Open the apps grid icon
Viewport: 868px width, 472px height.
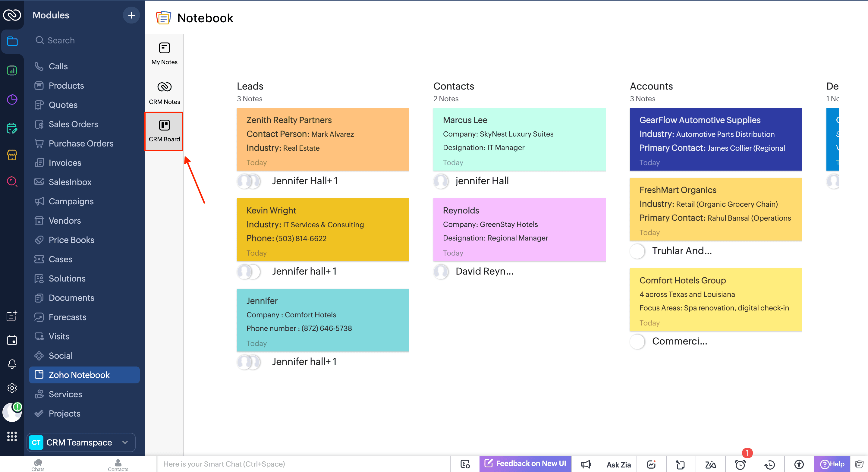click(12, 436)
